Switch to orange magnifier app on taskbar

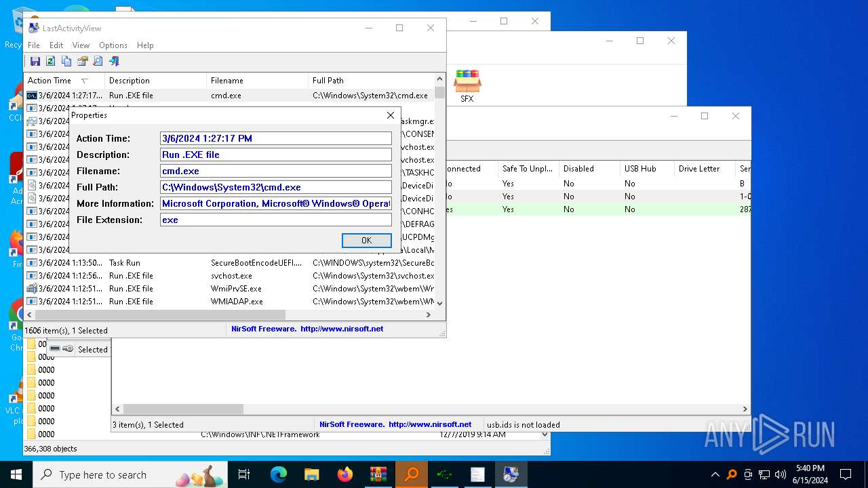(x=412, y=474)
